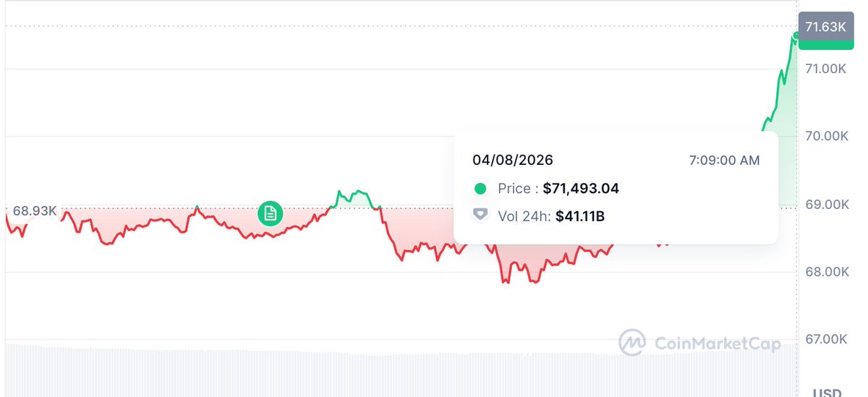The image size is (868, 397).
Task: Click the green Price dot in tooltip
Action: coord(480,189)
